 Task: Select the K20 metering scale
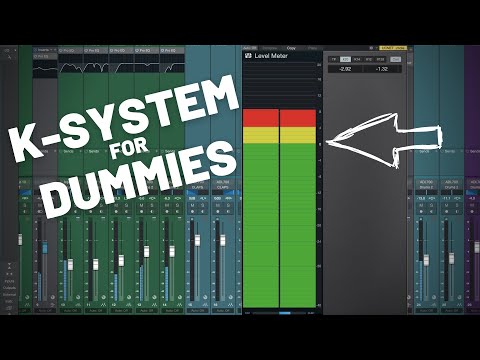coord(345,59)
